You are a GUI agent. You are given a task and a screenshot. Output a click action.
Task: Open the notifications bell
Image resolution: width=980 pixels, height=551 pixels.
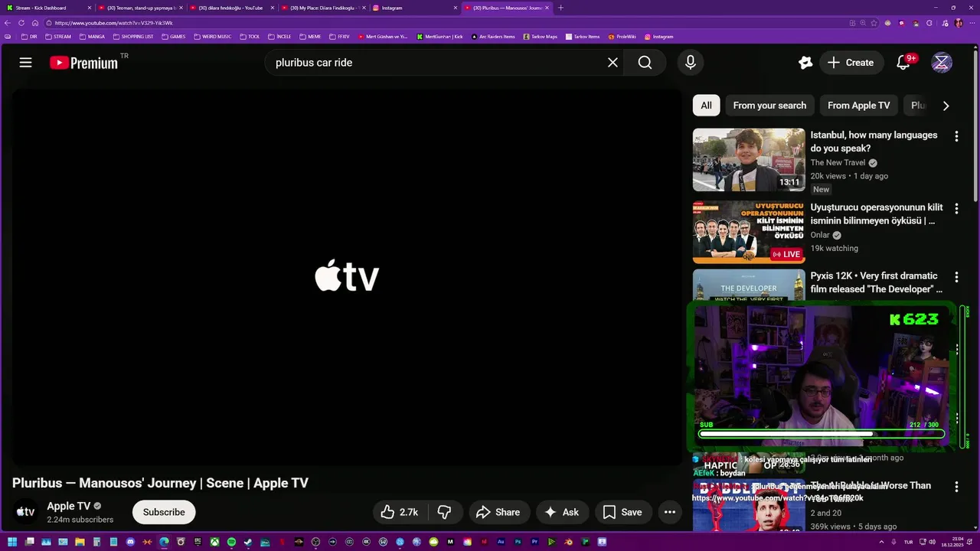pos(903,63)
